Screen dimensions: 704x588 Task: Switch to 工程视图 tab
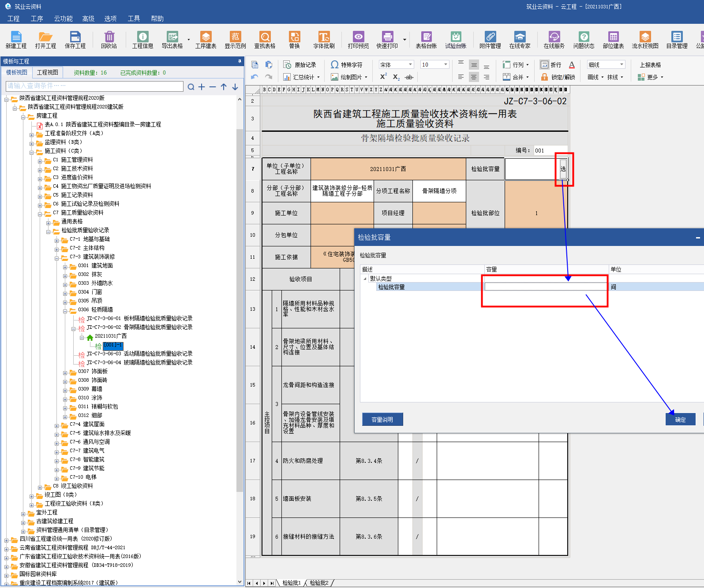click(48, 72)
